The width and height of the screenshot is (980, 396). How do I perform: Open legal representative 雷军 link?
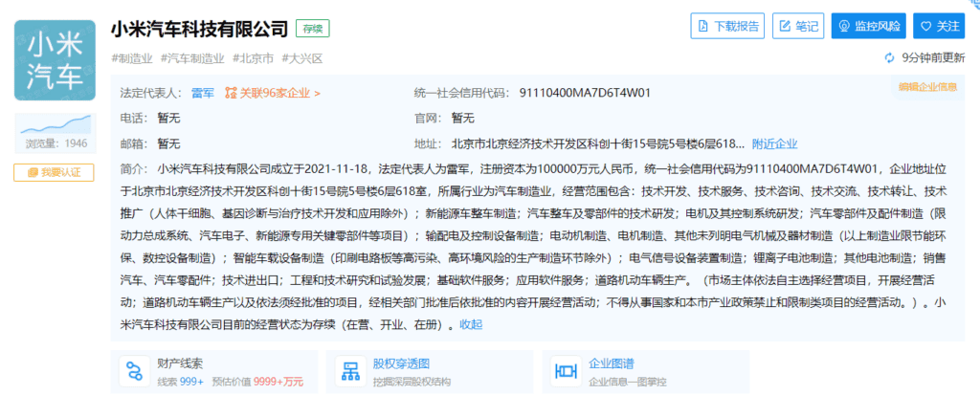point(203,93)
